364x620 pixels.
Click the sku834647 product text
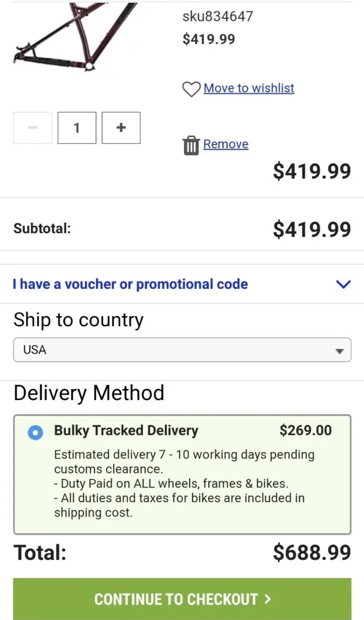click(x=218, y=16)
